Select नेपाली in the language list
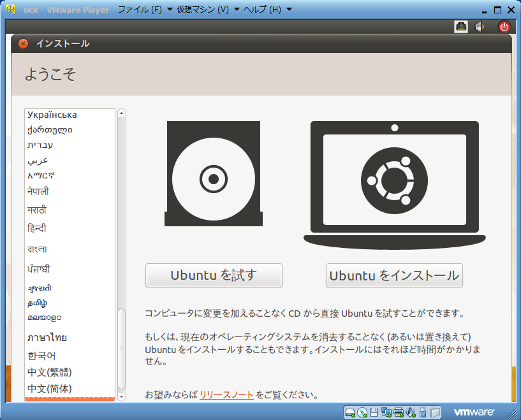Screen dimensions: 521x420 (x=70, y=191)
